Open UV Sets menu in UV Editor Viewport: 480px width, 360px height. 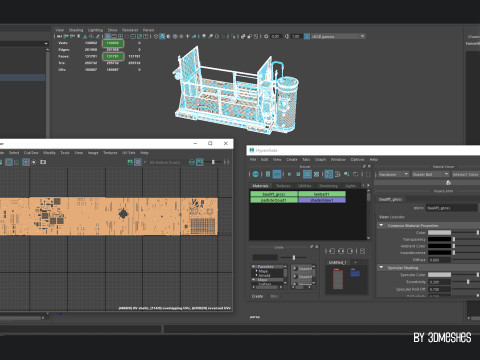(x=129, y=153)
